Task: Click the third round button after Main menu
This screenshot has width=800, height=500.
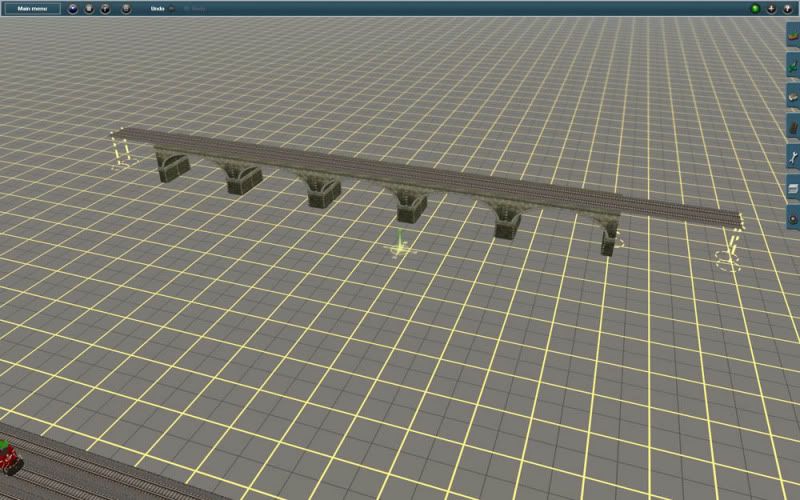Action: (105, 9)
